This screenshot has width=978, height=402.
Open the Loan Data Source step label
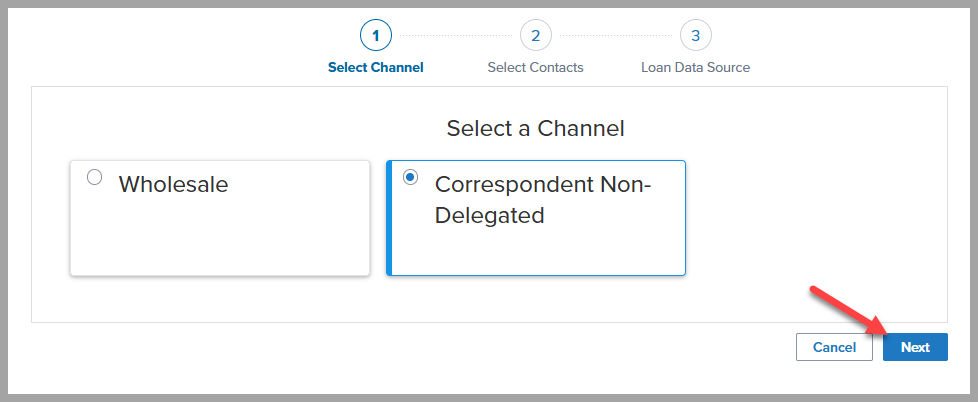[695, 68]
